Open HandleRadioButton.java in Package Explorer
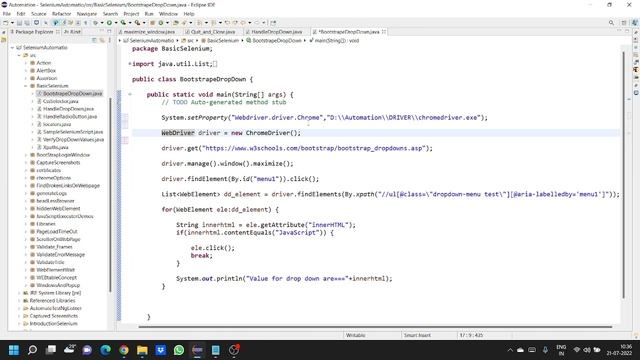This screenshot has height=360, width=640. (70, 116)
